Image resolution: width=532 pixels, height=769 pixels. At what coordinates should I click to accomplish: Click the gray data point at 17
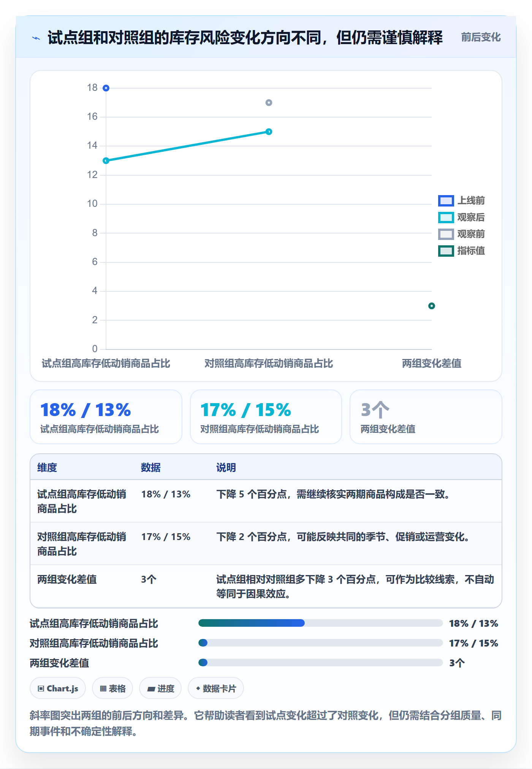[269, 103]
